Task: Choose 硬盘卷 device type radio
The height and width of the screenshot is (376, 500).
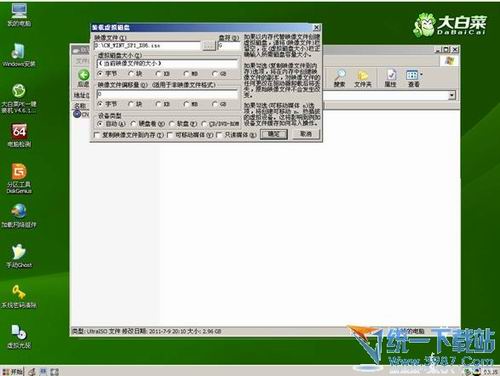Action: click(x=133, y=124)
